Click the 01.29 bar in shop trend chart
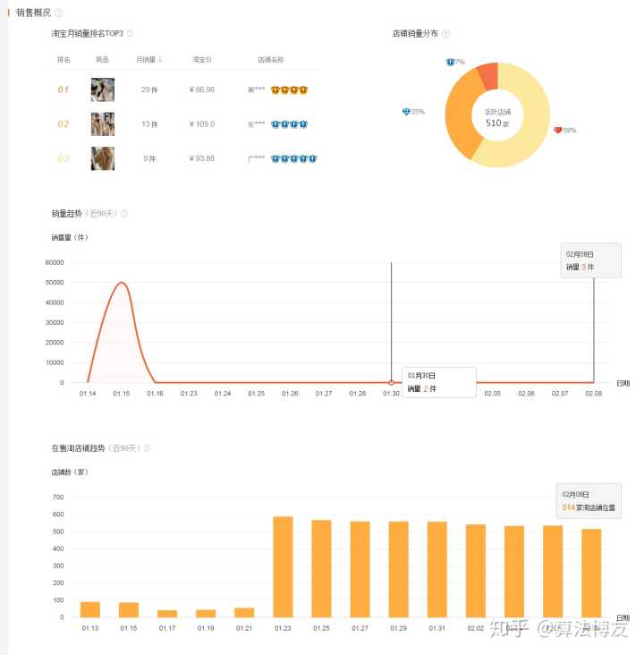The image size is (644, 655). tap(398, 569)
